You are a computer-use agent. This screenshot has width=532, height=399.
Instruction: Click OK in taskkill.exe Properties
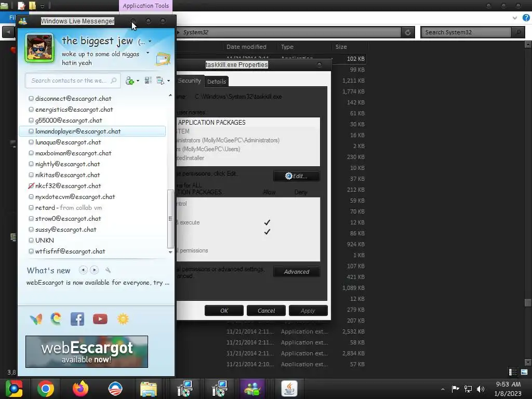[224, 311]
